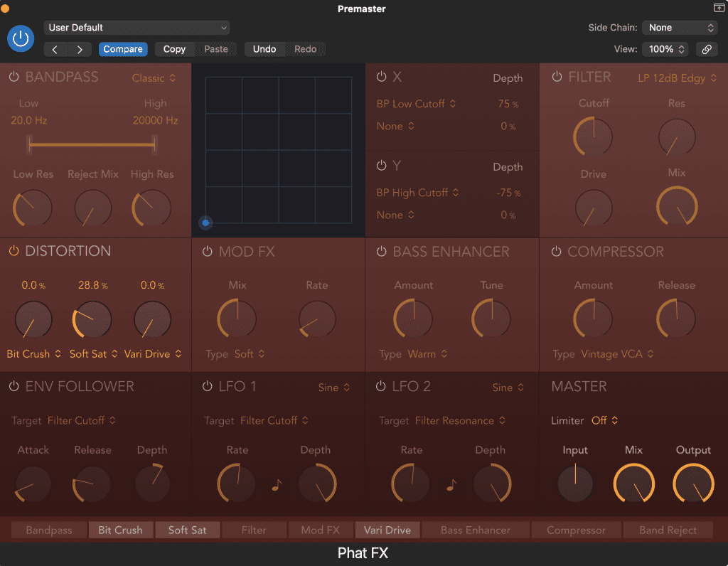Enable the Bandpass section power toggle

coord(14,77)
